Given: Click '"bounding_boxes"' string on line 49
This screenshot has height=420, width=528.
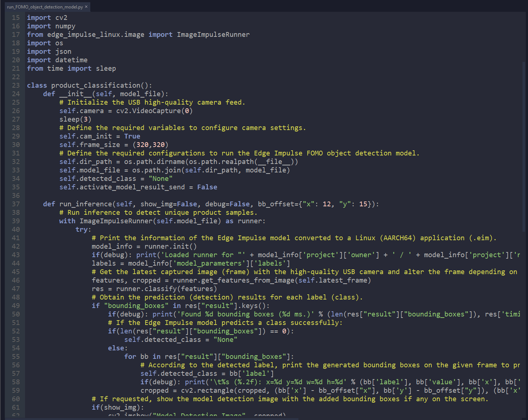Looking at the screenshot, I should (136, 306).
